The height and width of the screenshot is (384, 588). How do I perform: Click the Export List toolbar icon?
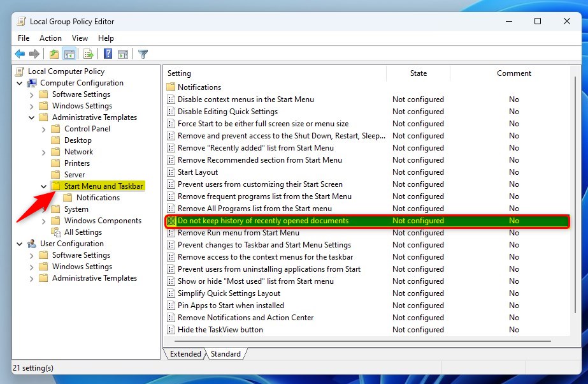89,54
